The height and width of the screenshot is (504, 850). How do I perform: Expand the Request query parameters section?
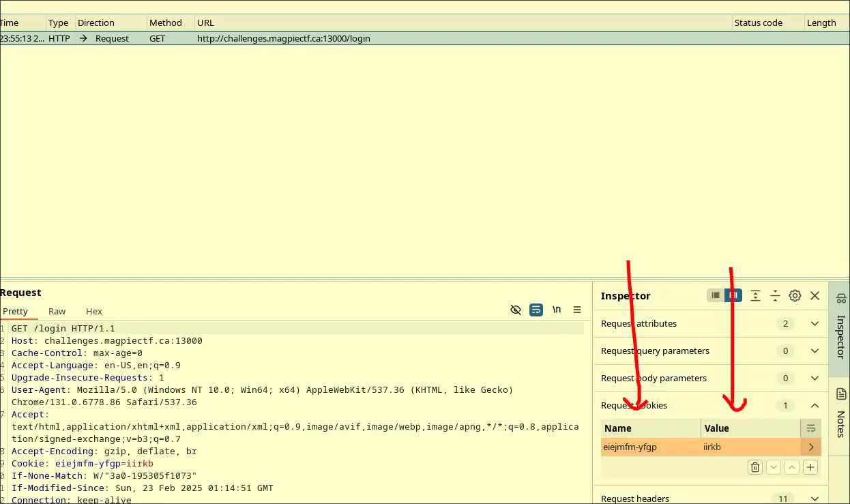click(815, 351)
